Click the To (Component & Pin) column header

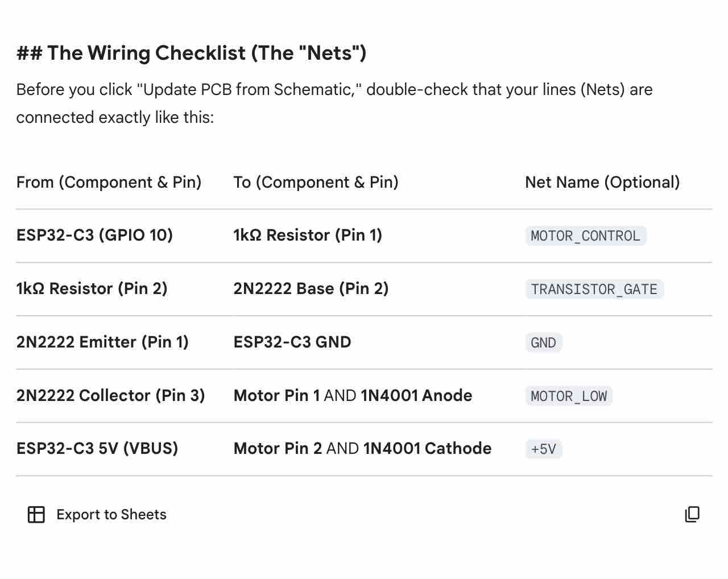pos(316,182)
